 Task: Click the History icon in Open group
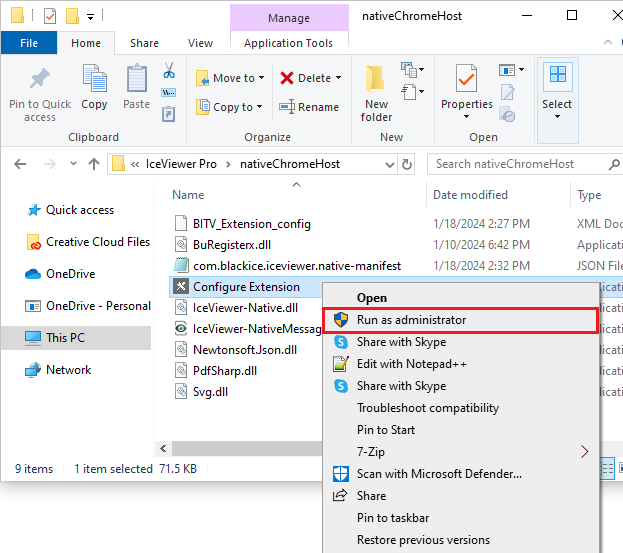(507, 114)
